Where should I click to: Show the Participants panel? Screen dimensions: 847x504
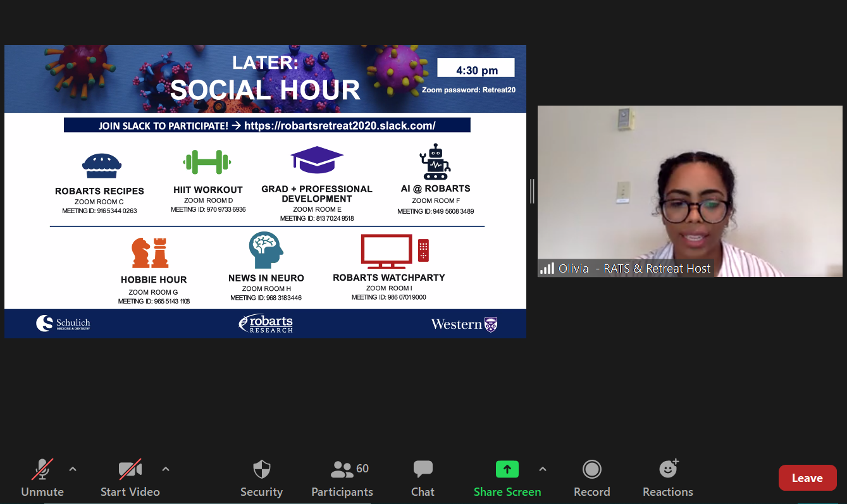click(342, 477)
